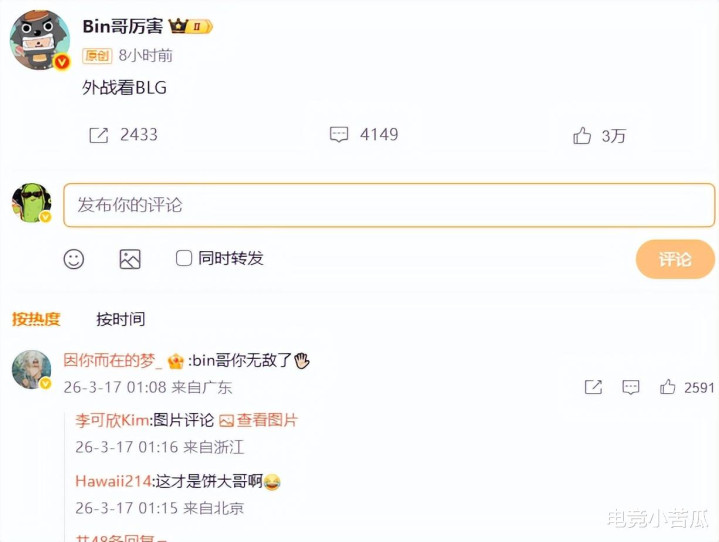This screenshot has height=542, width=719.
Task: Open 查看图片 link in 李可欣Kim's reply
Action: click(x=259, y=420)
